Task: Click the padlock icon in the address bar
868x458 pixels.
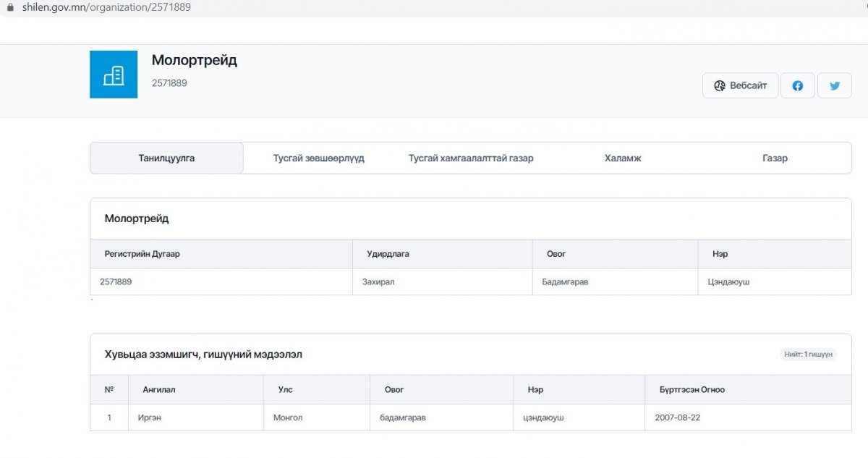Action: pyautogui.click(x=9, y=7)
